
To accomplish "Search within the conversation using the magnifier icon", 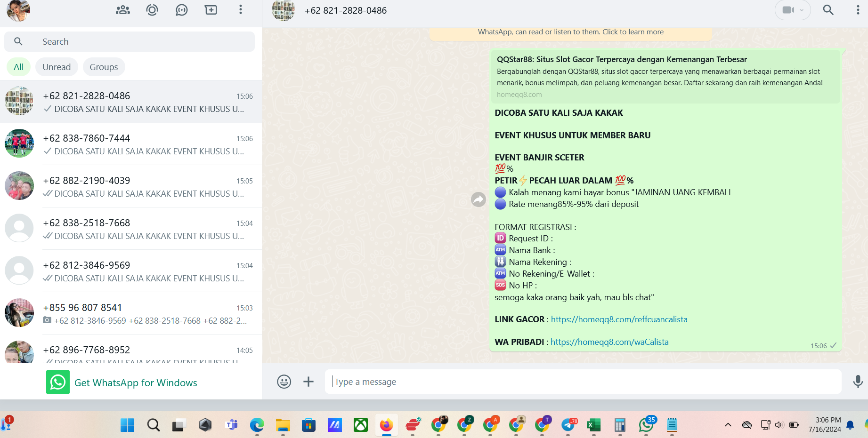I will coord(828,10).
